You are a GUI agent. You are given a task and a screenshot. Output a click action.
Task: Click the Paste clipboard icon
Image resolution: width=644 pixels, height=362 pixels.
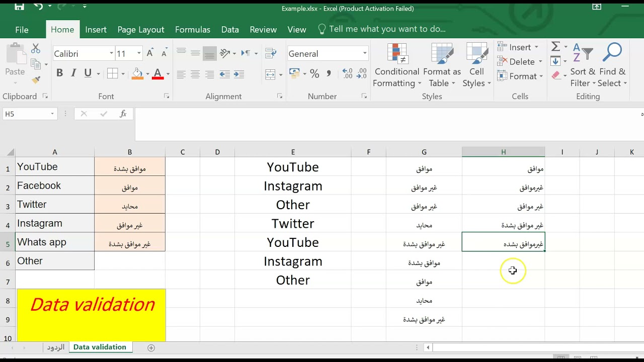tap(15, 55)
